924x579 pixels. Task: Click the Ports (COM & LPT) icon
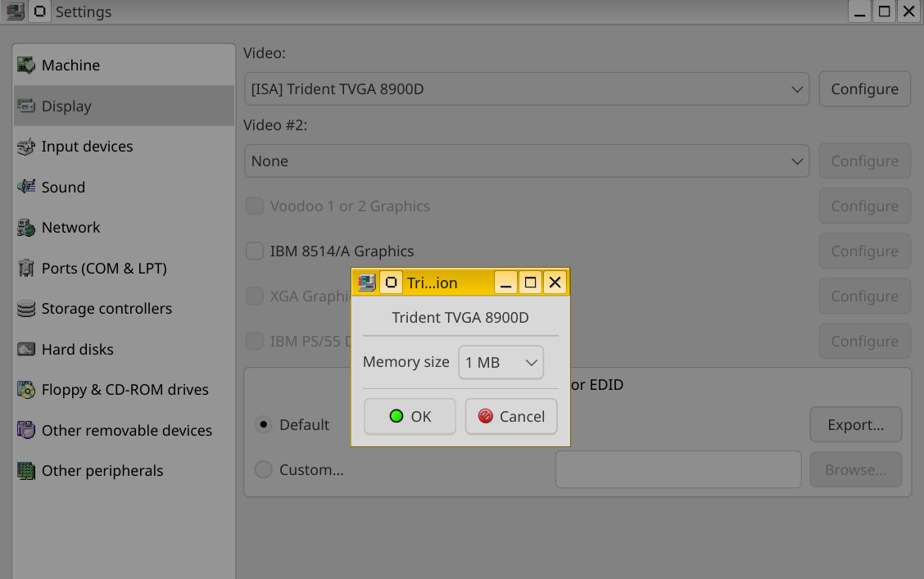pyautogui.click(x=26, y=269)
